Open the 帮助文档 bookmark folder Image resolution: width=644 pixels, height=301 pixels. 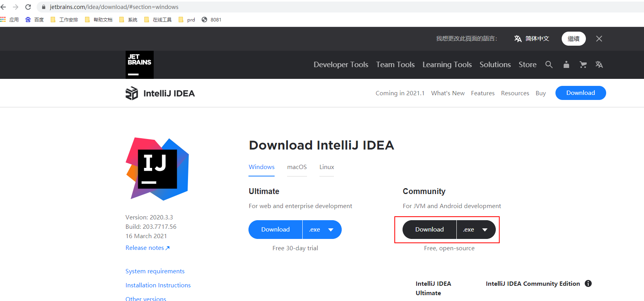(99, 20)
